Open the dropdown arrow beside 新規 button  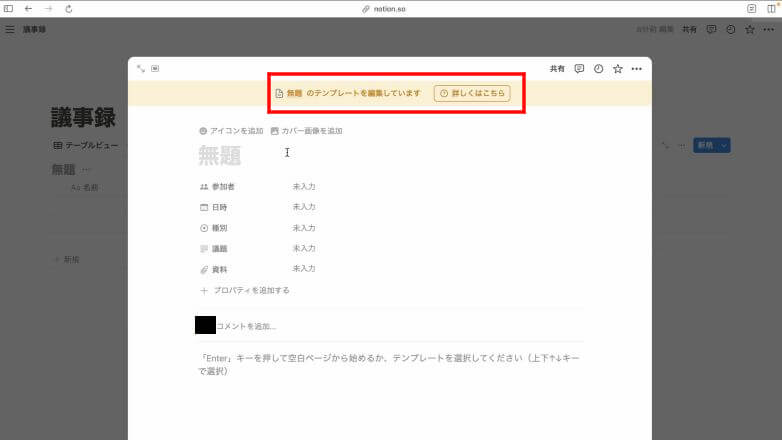pos(724,145)
